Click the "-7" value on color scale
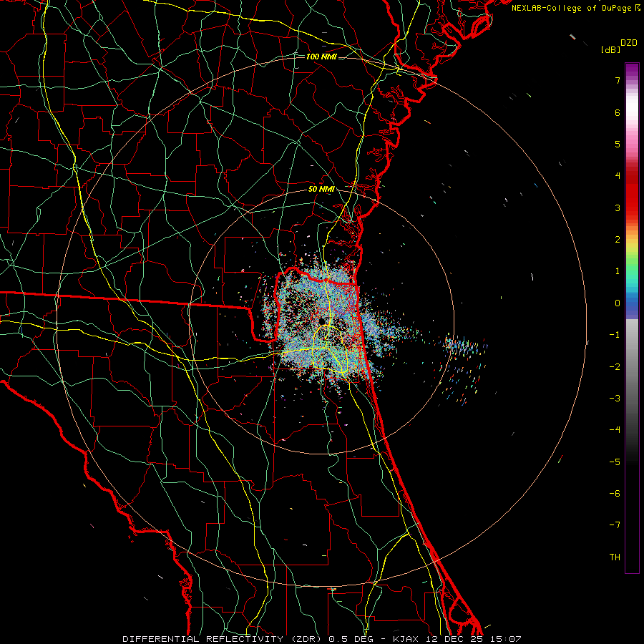Screen dimensions: 644x644 [615, 525]
